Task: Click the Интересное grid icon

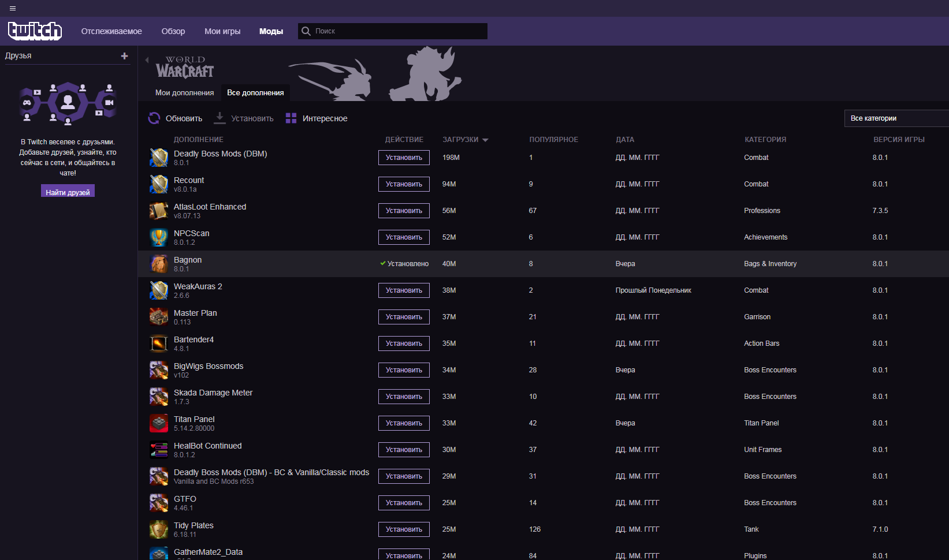Action: click(x=291, y=118)
